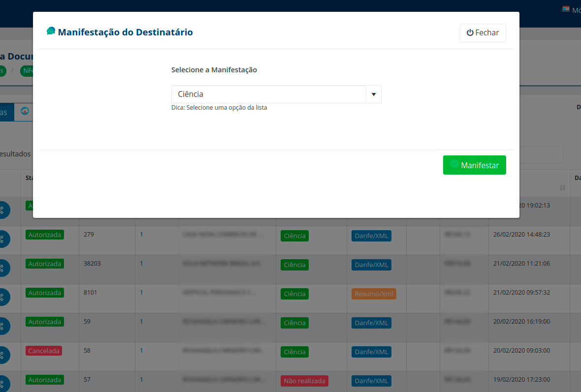Open Danfe/XML for document 58

click(x=371, y=352)
